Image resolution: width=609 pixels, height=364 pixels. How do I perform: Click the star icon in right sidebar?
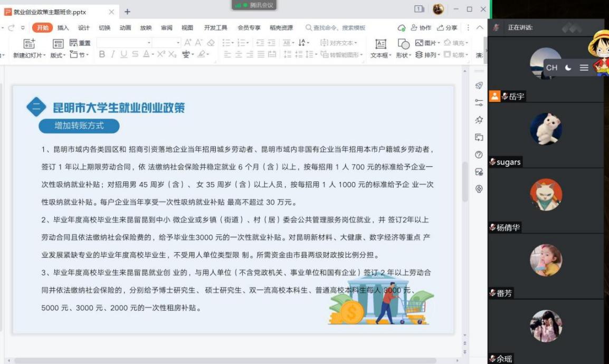click(479, 120)
